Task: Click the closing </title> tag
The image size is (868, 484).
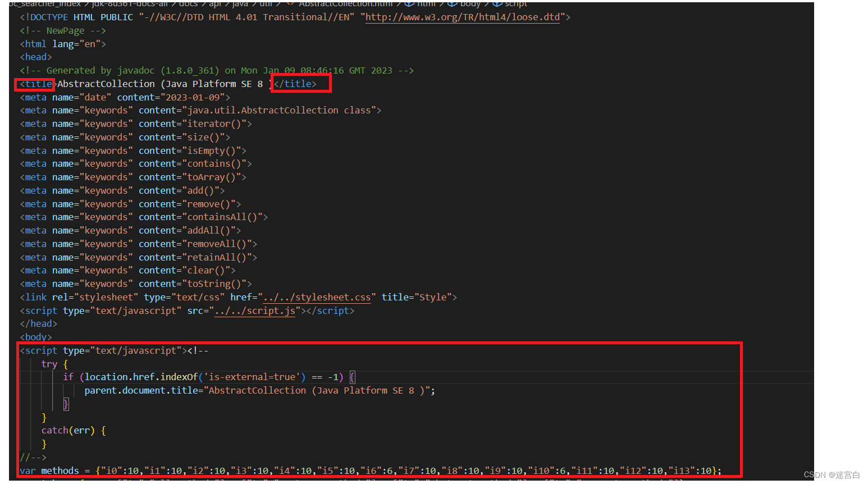Action: pos(295,84)
